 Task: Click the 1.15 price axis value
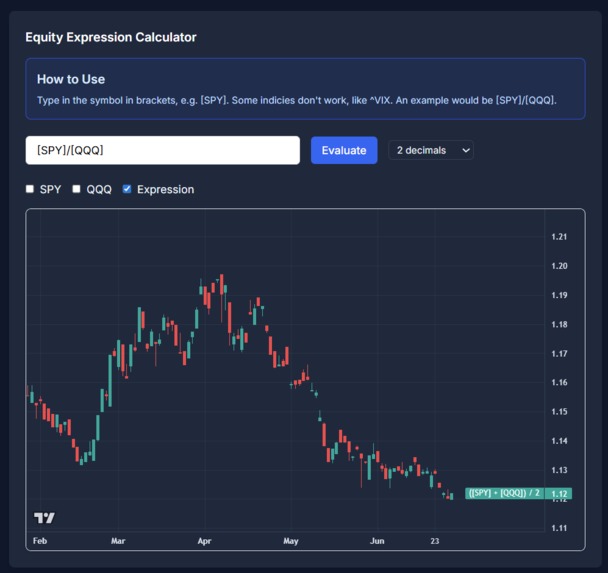tap(559, 411)
